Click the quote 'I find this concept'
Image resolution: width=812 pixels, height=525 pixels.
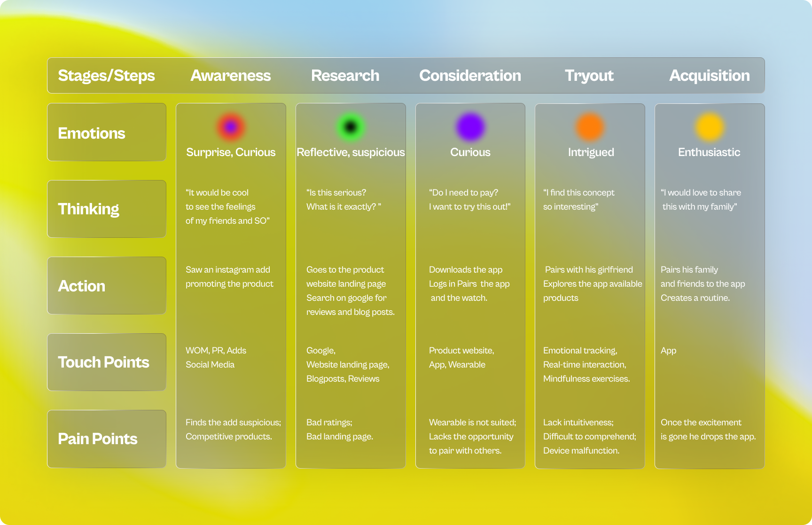[579, 193]
